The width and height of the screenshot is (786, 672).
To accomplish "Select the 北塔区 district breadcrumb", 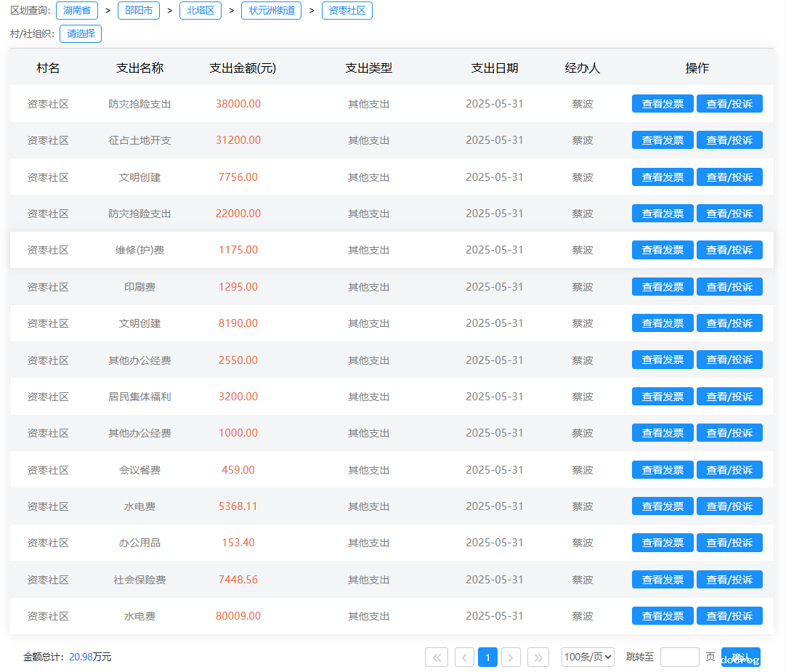I will click(200, 10).
